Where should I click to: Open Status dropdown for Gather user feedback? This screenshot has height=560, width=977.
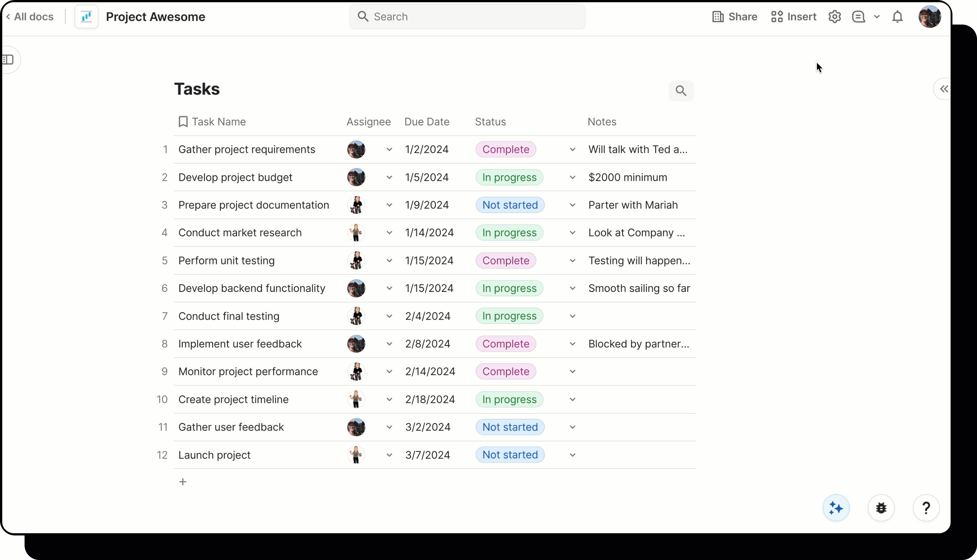[572, 427]
